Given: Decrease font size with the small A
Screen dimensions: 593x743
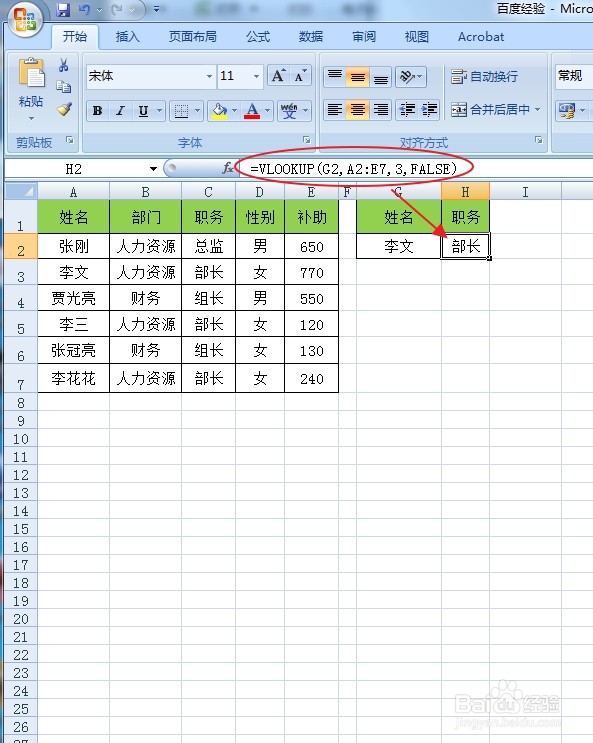Looking at the screenshot, I should pos(300,76).
